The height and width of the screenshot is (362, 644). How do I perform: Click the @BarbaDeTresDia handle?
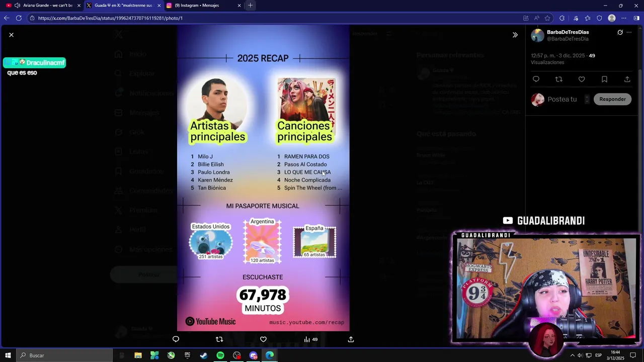568,39
